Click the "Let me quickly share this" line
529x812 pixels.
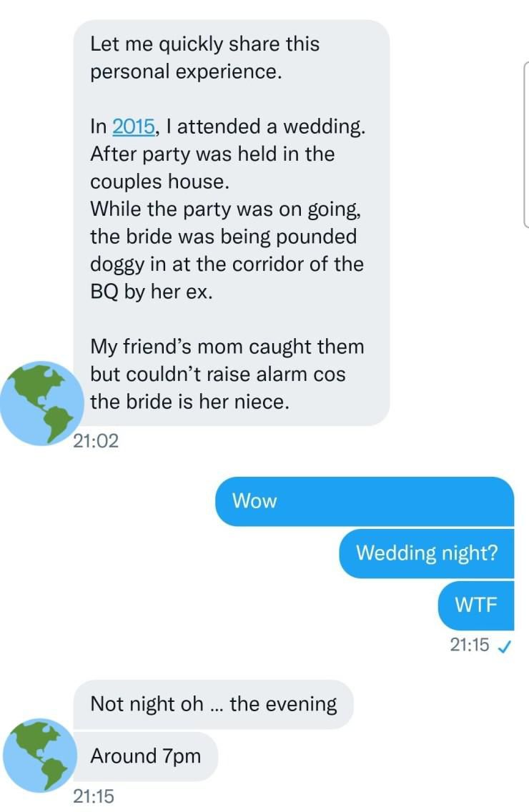pos(204,44)
